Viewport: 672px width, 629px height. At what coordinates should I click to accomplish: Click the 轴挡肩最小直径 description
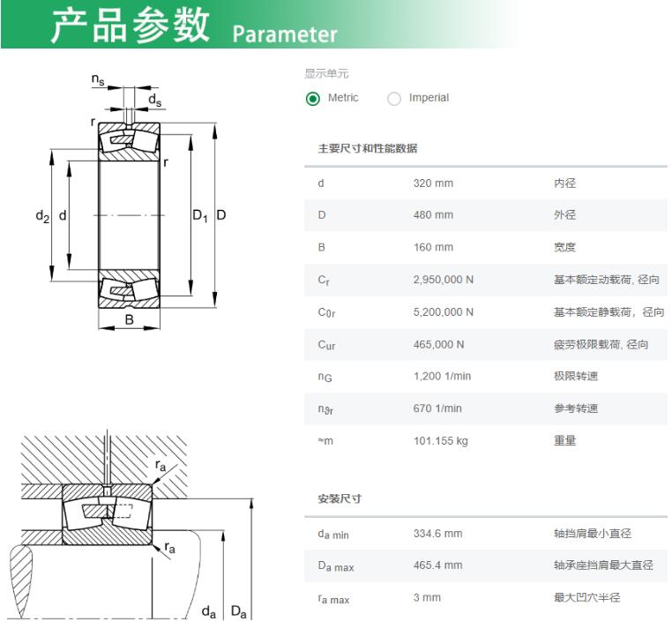[593, 534]
